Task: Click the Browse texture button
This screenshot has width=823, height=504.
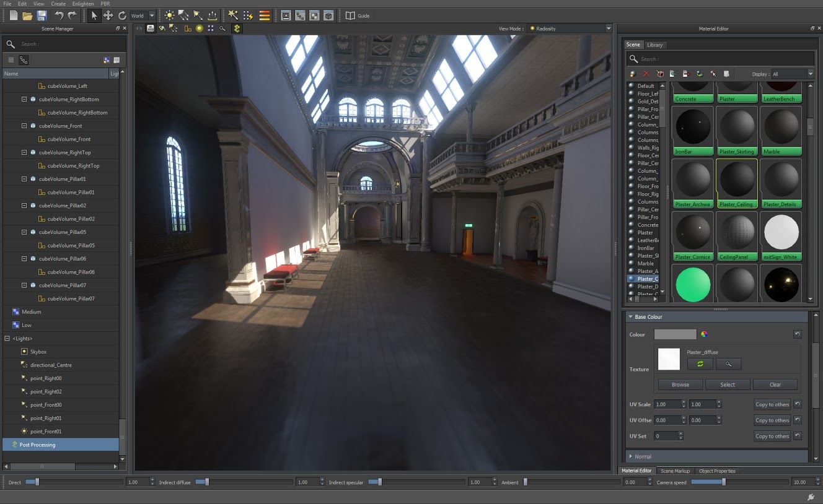Action: (x=680, y=385)
